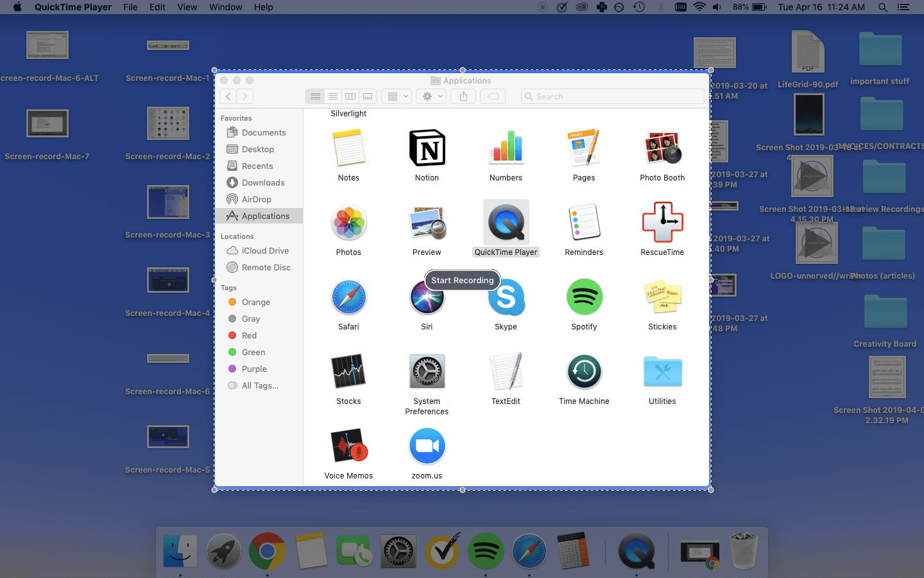924x578 pixels.
Task: Open the Stickies app icon
Action: coord(662,297)
